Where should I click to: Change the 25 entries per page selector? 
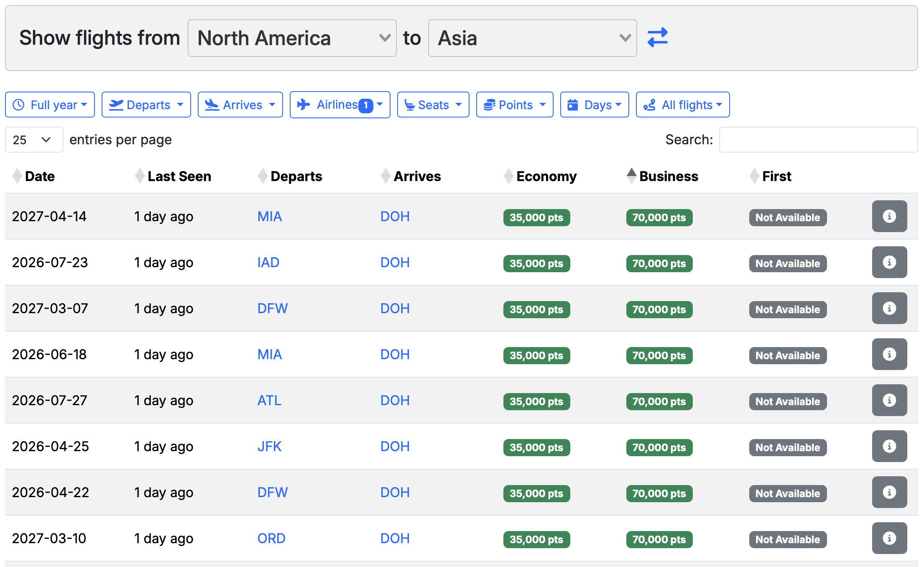(x=34, y=140)
